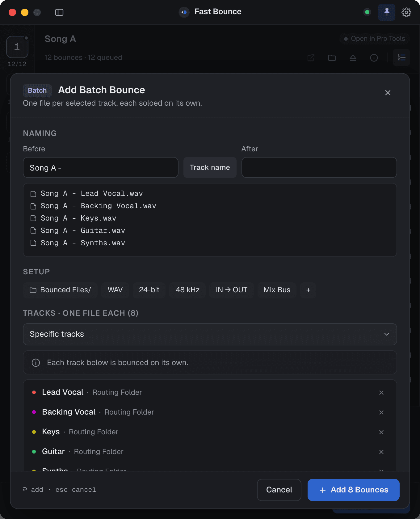Select session number 1 tile
Viewport: 420px width, 519px height.
click(x=17, y=47)
